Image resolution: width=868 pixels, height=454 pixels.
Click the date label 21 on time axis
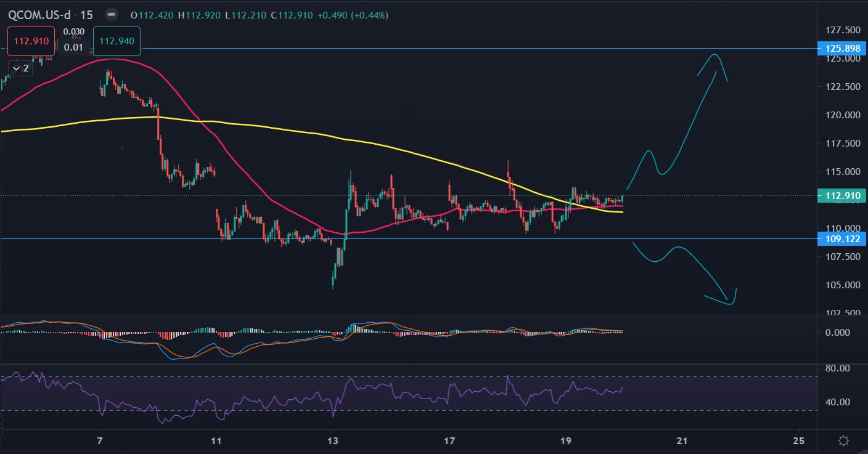(682, 441)
